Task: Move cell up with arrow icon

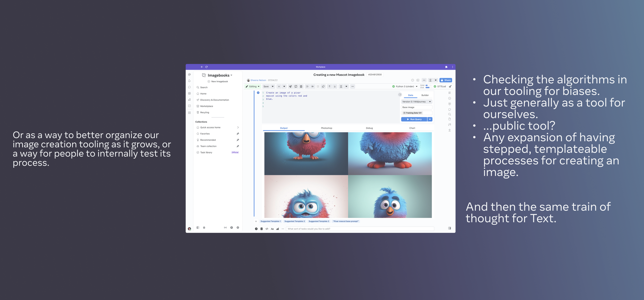Action: click(x=329, y=87)
